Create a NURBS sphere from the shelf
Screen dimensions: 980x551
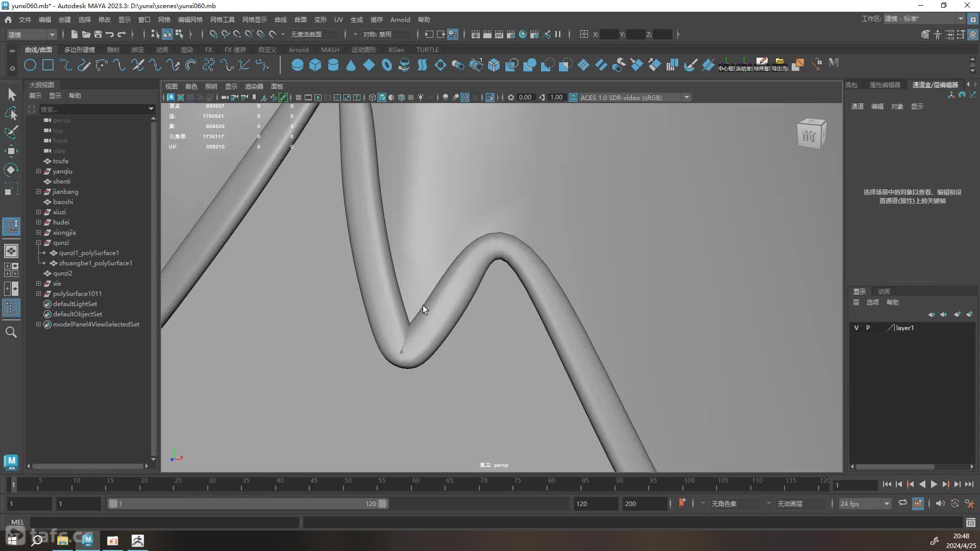click(x=297, y=65)
